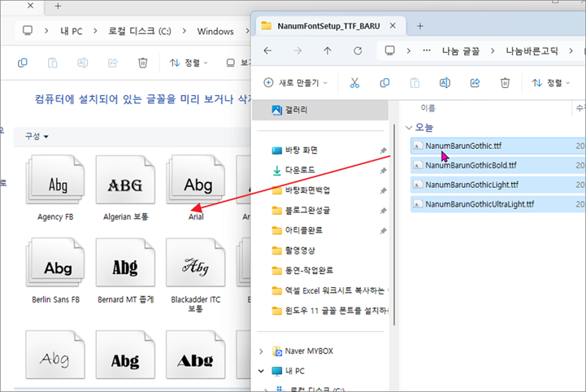Select NanumBarunGothic.ttf file
This screenshot has height=392, width=586.
pos(498,146)
